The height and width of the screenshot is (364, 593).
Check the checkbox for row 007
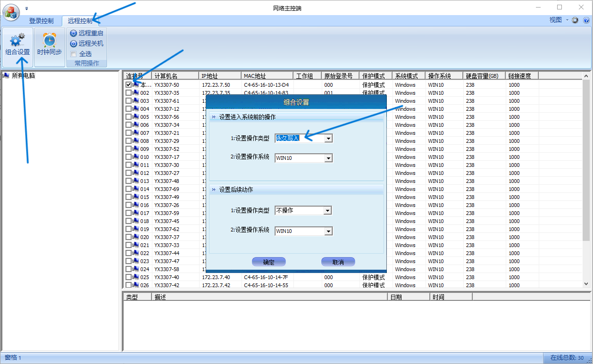[128, 133]
